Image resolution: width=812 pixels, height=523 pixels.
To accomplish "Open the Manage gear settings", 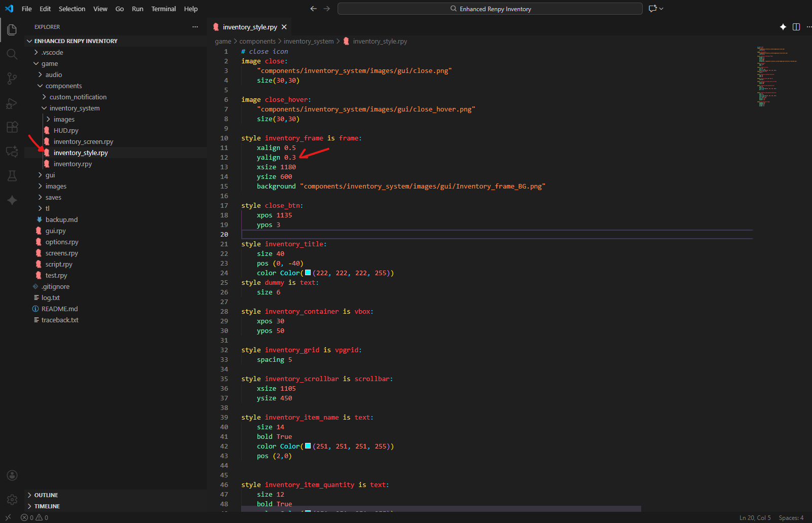I will click(x=12, y=500).
